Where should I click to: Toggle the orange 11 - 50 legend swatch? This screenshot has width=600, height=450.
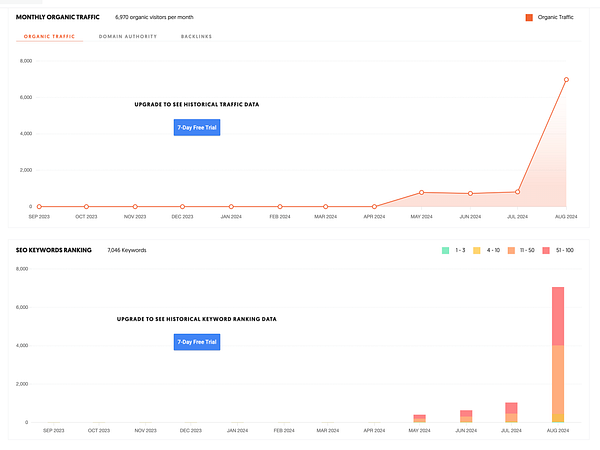pyautogui.click(x=511, y=250)
